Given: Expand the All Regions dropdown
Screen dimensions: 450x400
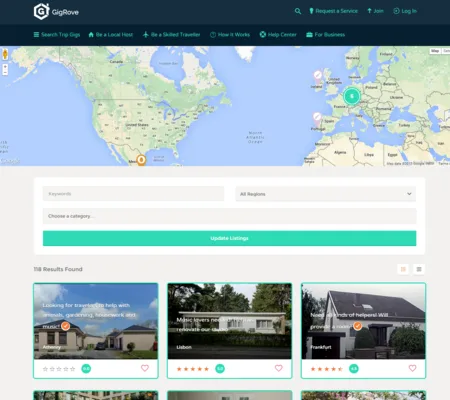Looking at the screenshot, I should tap(326, 194).
